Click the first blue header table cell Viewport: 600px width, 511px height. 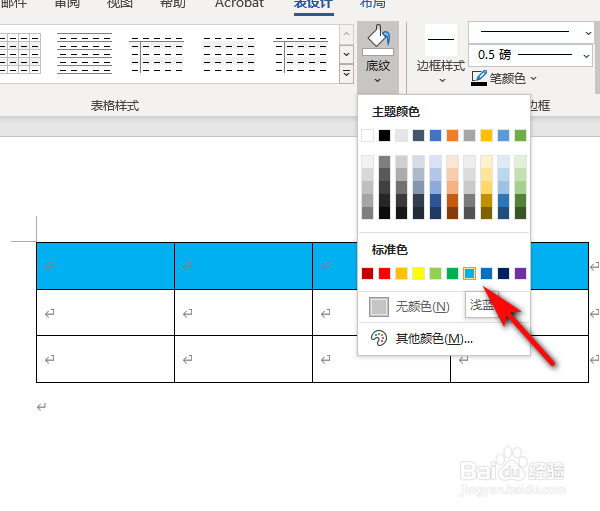pyautogui.click(x=106, y=266)
